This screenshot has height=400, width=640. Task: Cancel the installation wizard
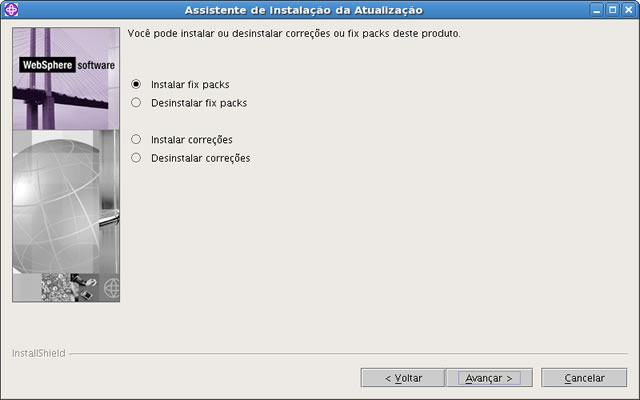coord(584,378)
